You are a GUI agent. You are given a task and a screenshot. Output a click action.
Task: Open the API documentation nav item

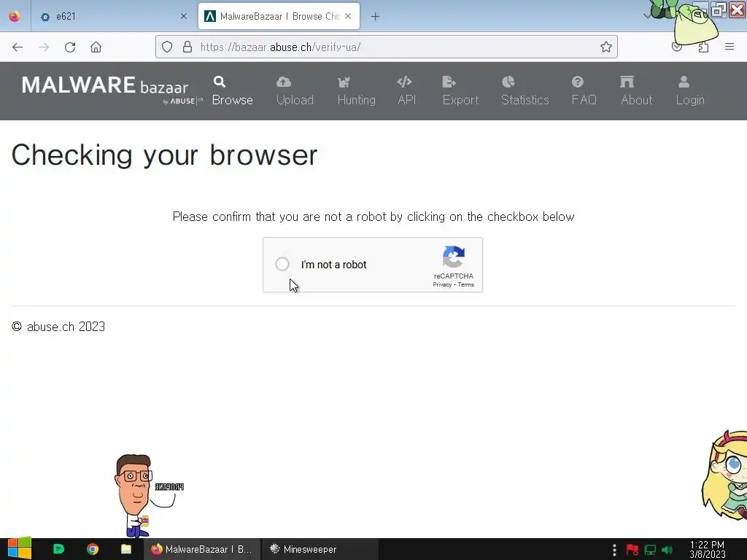click(x=406, y=91)
